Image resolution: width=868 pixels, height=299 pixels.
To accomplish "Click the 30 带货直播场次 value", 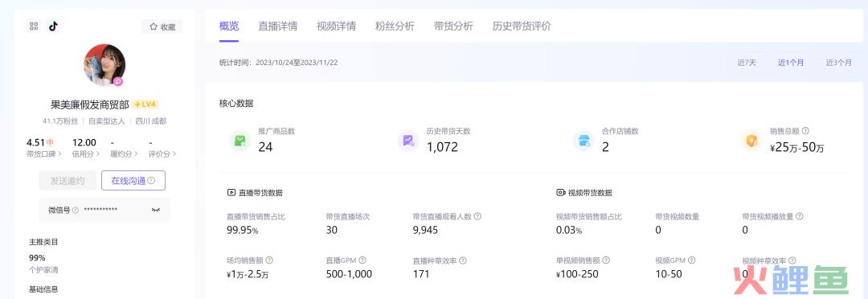I will tap(332, 231).
